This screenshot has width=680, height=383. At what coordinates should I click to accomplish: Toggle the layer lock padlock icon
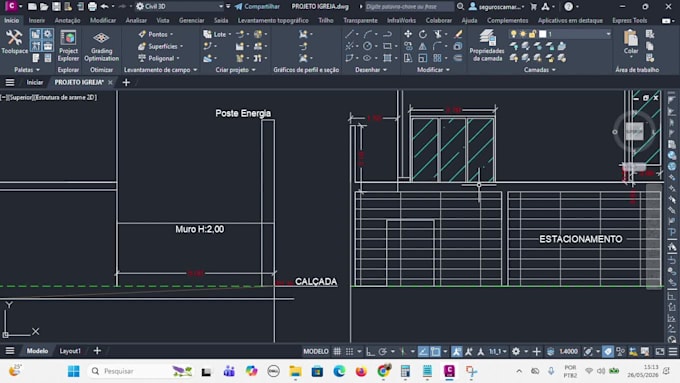532,34
